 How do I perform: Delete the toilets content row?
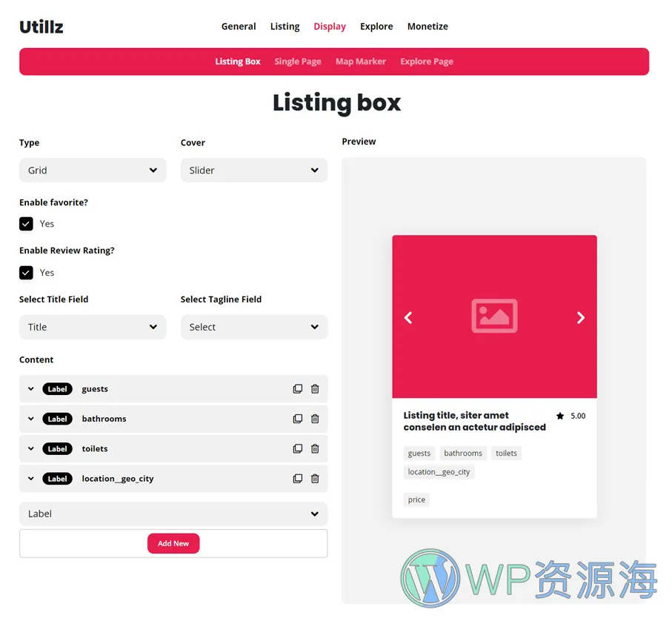(315, 448)
